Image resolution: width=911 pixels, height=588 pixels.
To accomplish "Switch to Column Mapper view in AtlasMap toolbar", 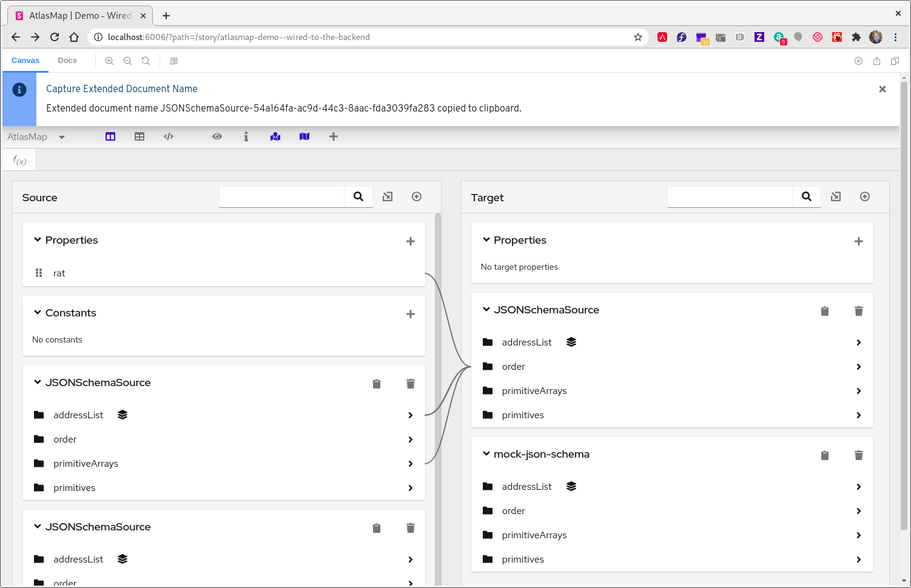I will point(110,136).
